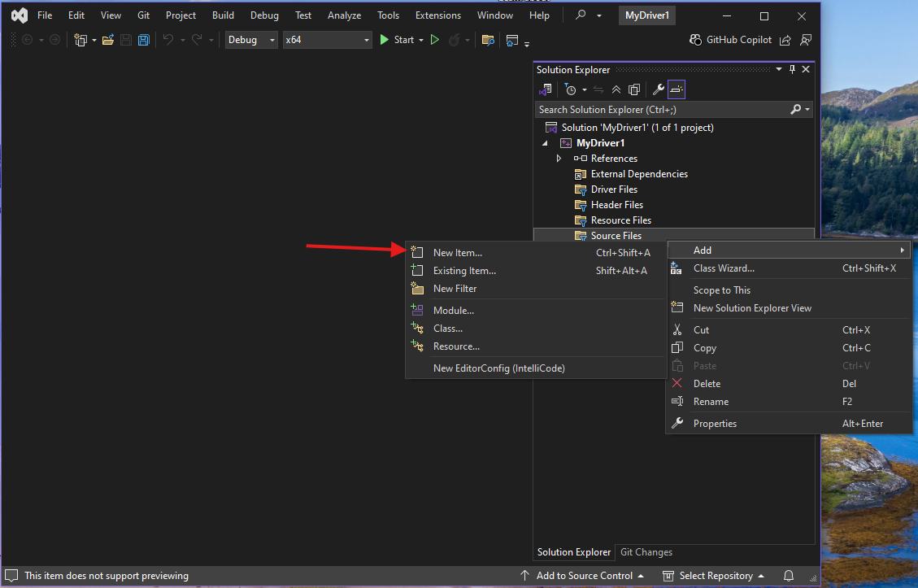Choose Scope to This
The width and height of the screenshot is (918, 588).
click(x=790, y=290)
